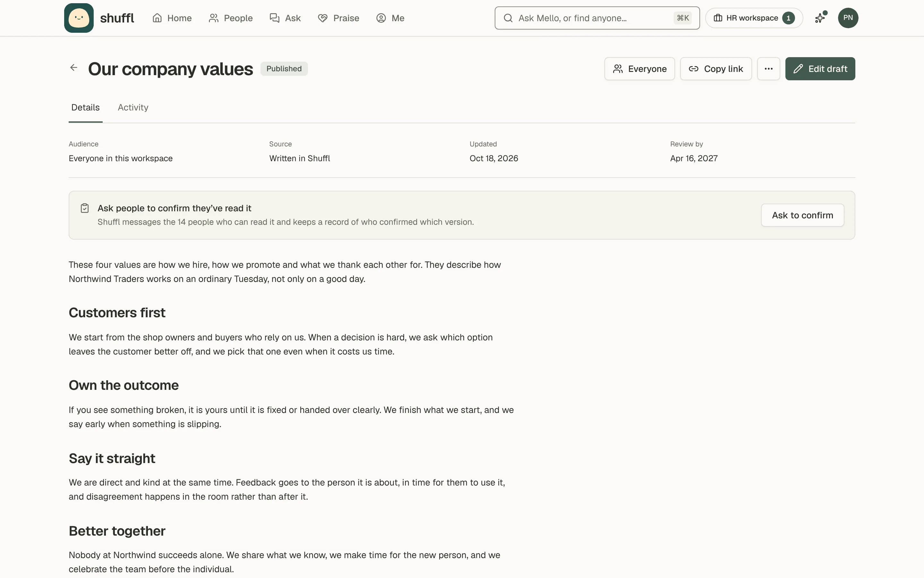Click the Written in Shuffl source value
This screenshot has height=578, width=924.
300,158
